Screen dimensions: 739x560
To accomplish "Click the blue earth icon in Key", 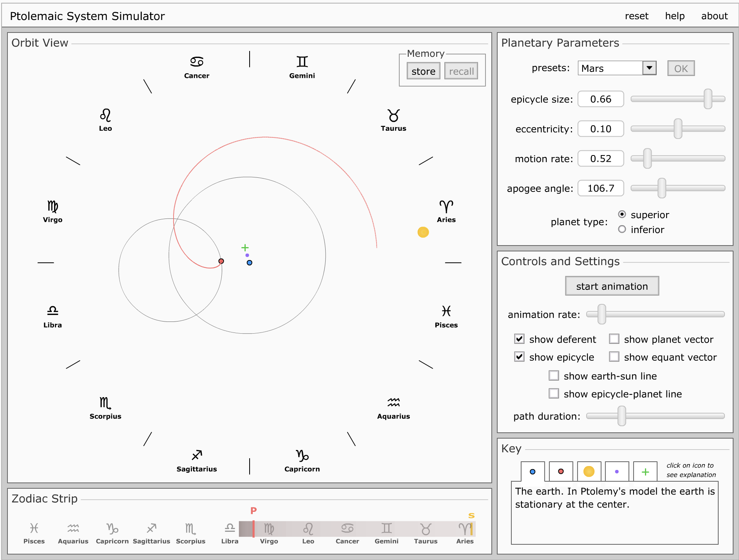I will click(533, 471).
